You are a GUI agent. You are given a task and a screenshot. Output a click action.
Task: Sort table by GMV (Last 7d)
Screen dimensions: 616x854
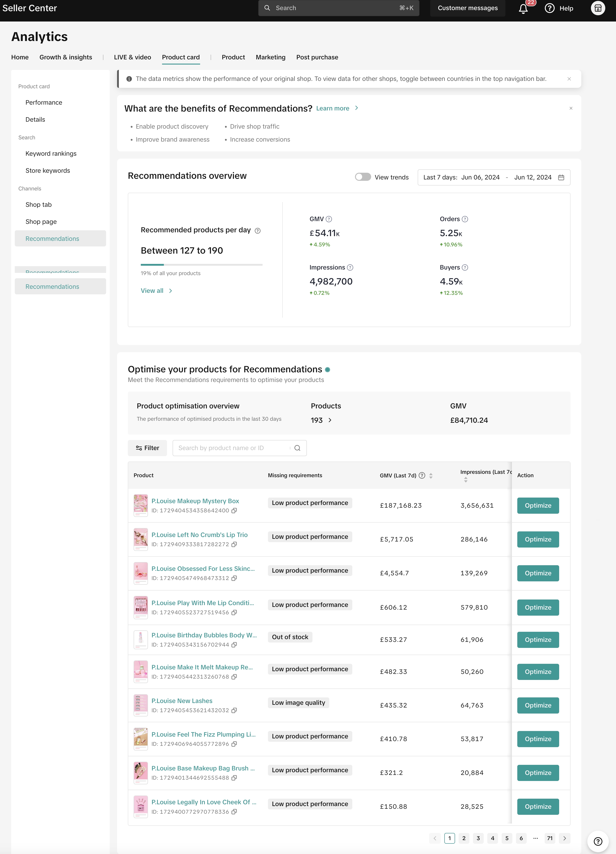click(430, 476)
